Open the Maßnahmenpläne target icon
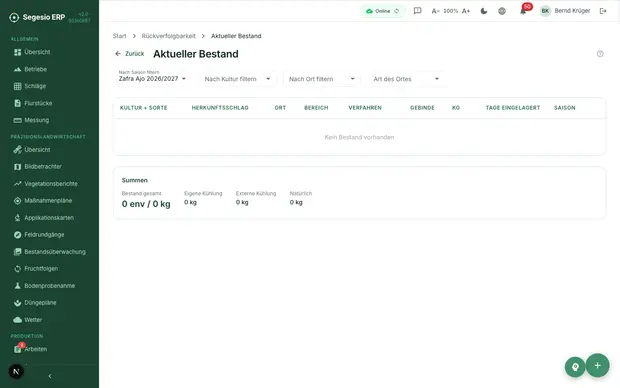620x388 pixels. (17, 201)
